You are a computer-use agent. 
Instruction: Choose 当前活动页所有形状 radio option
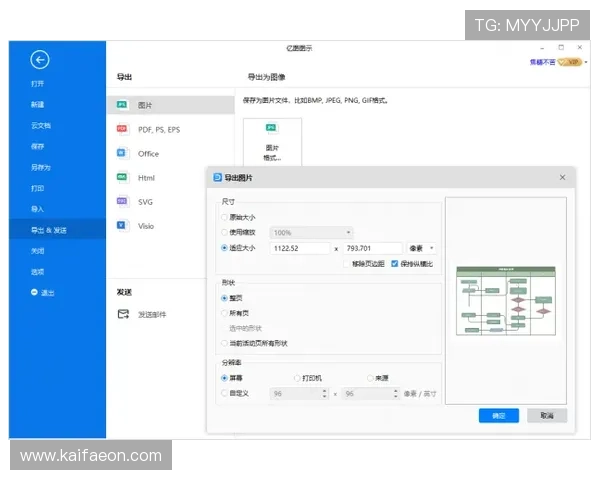(224, 343)
